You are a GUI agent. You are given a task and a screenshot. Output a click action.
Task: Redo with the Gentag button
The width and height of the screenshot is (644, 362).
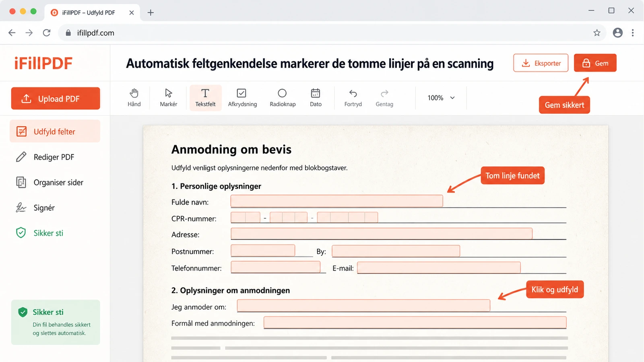[384, 98]
